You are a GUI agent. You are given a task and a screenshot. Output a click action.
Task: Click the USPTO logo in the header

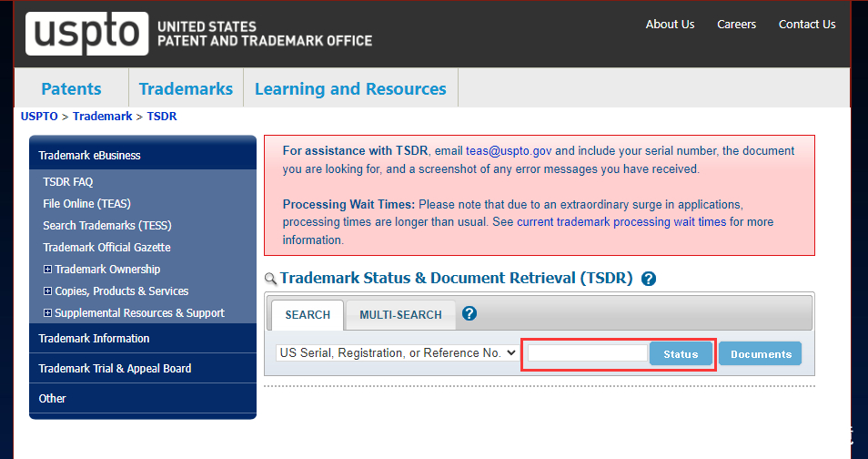[87, 34]
